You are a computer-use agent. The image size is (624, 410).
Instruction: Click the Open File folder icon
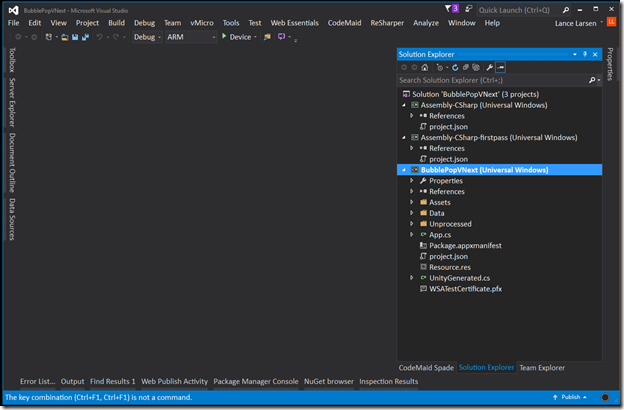click(x=64, y=37)
